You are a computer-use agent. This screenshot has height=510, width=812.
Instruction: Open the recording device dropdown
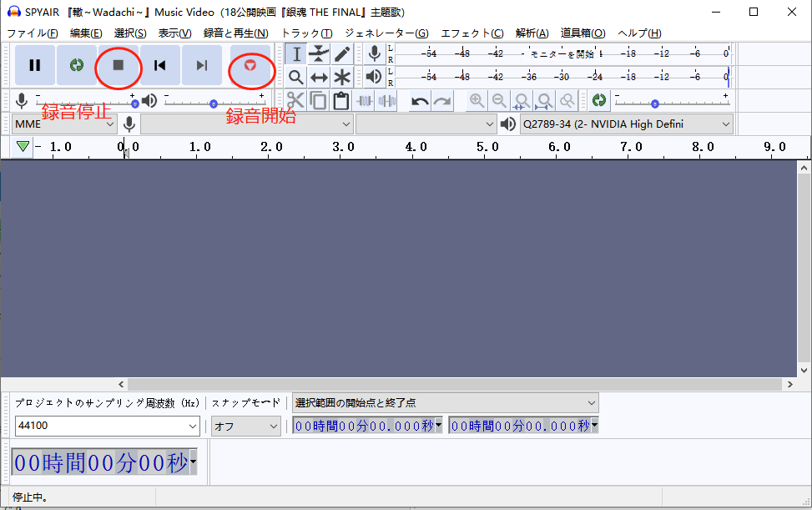click(x=247, y=124)
